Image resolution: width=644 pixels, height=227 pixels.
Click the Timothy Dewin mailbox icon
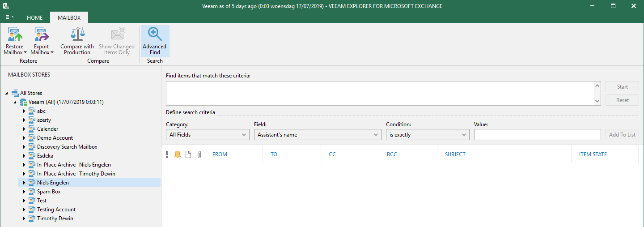pyautogui.click(x=32, y=218)
